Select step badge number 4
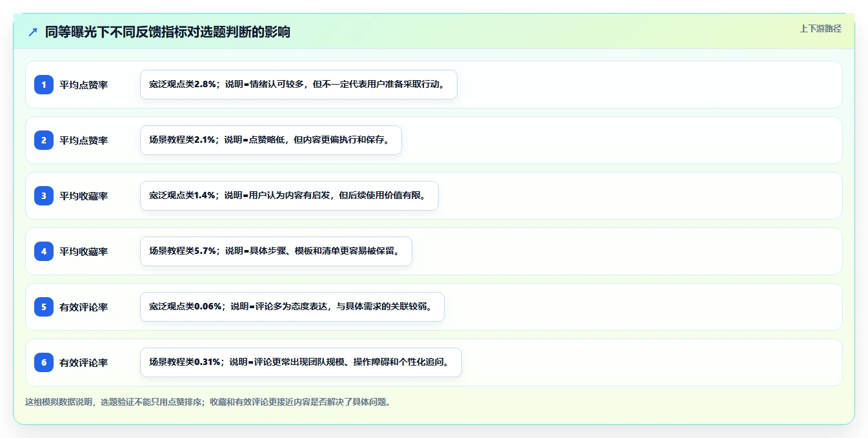 tap(44, 251)
